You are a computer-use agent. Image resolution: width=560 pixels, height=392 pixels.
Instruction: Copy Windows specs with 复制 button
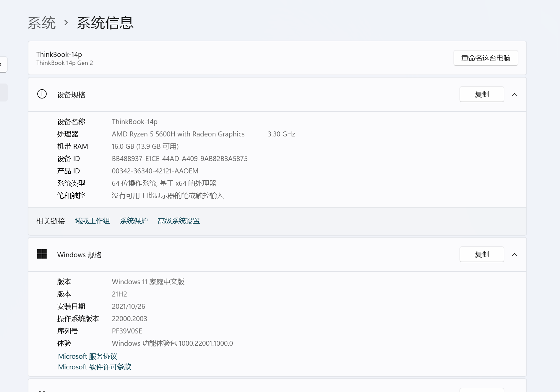[482, 255]
